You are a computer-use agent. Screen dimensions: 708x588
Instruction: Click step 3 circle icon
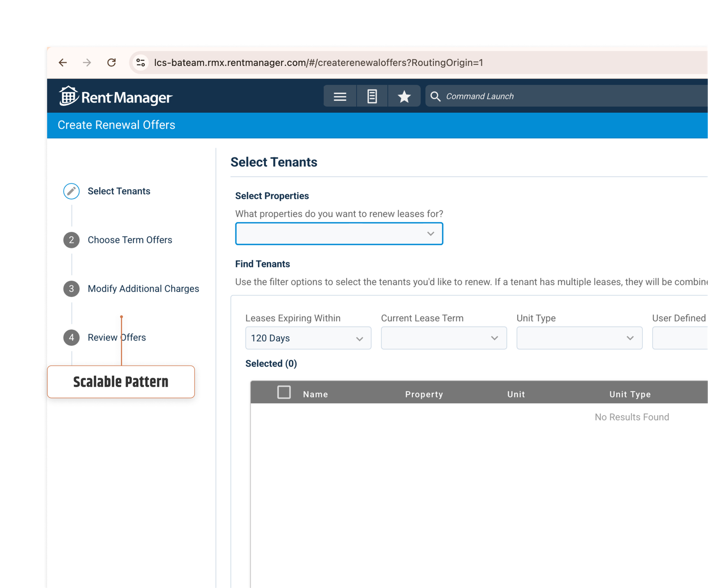[72, 289]
